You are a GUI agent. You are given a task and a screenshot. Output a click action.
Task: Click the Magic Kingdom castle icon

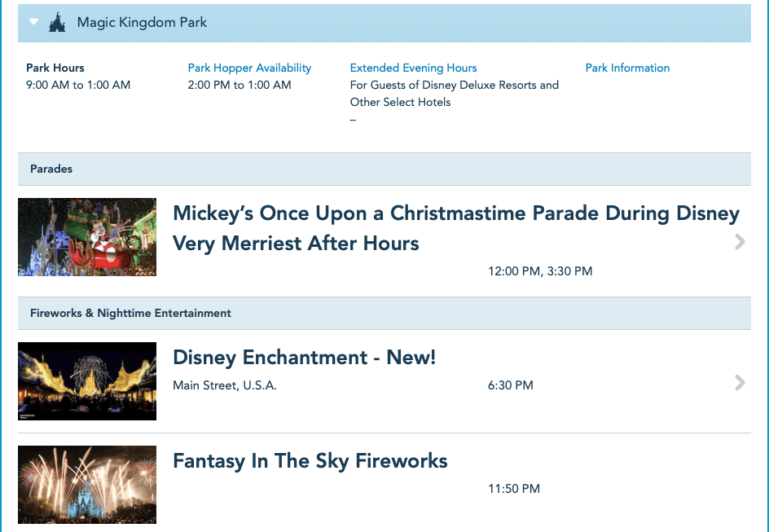click(57, 23)
